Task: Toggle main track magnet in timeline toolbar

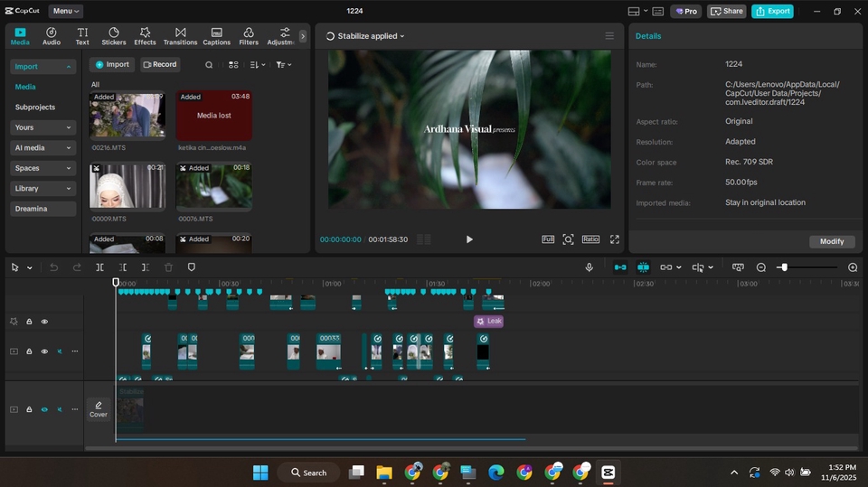Action: 620,267
